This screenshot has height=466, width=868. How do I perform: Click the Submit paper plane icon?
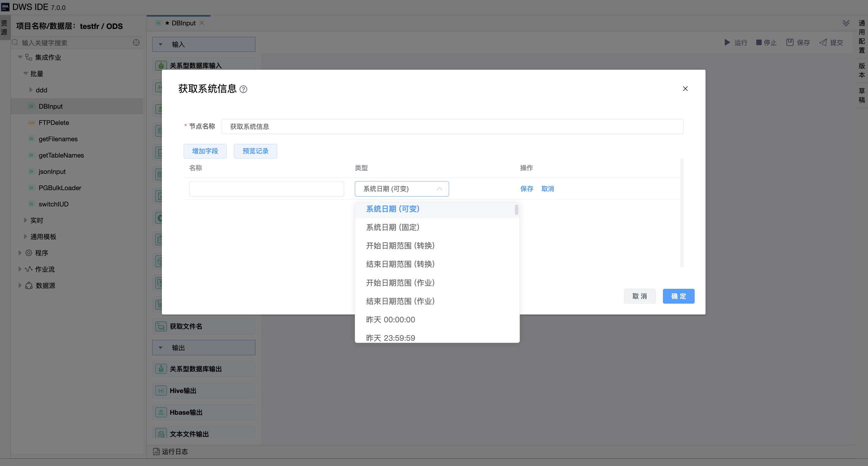823,43
